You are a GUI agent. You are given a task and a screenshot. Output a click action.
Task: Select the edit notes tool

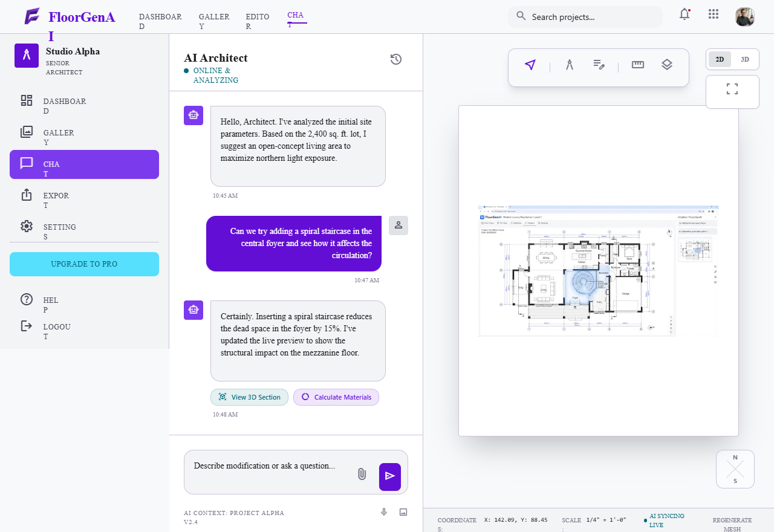tap(599, 65)
